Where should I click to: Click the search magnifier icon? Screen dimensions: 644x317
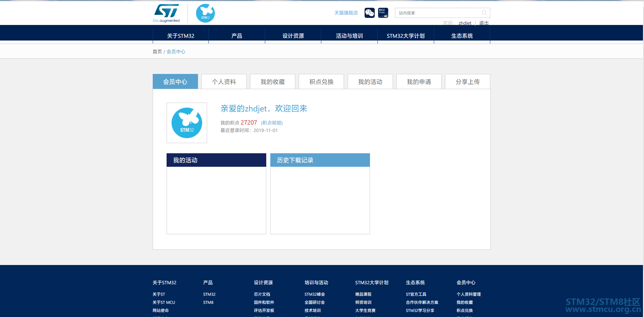484,13
